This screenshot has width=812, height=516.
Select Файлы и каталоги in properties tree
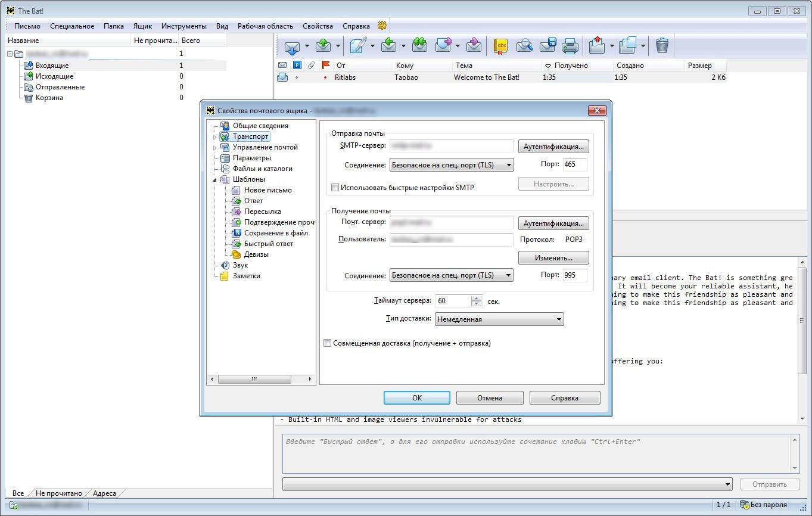point(262,169)
